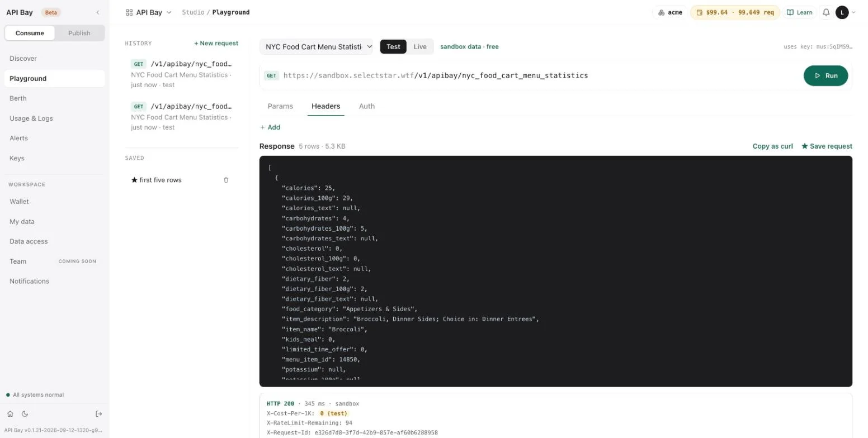This screenshot has width=868, height=438.
Task: Switch to Live mode
Action: tap(420, 46)
